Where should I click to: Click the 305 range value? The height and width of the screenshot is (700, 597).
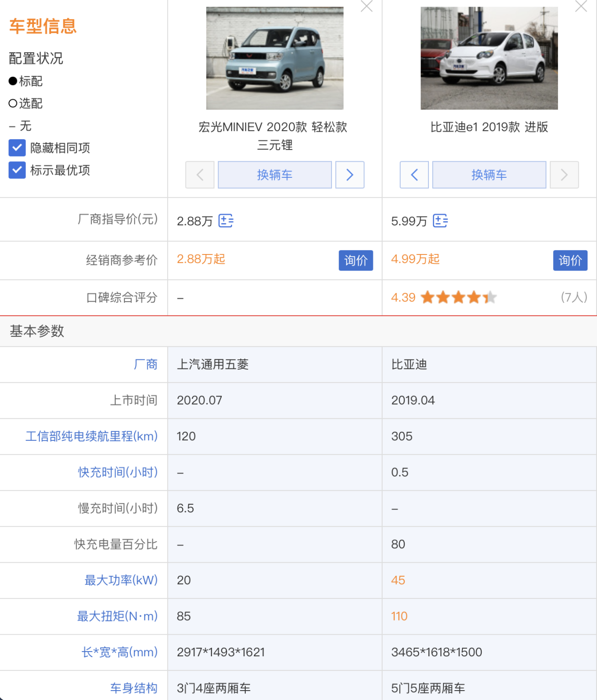(402, 436)
